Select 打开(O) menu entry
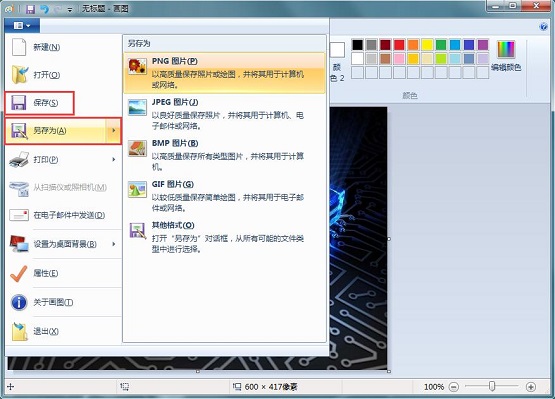Screen dimensions: 555x399 click(64, 74)
